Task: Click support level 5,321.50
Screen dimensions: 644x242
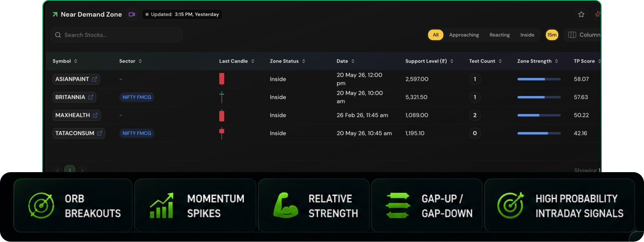Action: (x=416, y=97)
